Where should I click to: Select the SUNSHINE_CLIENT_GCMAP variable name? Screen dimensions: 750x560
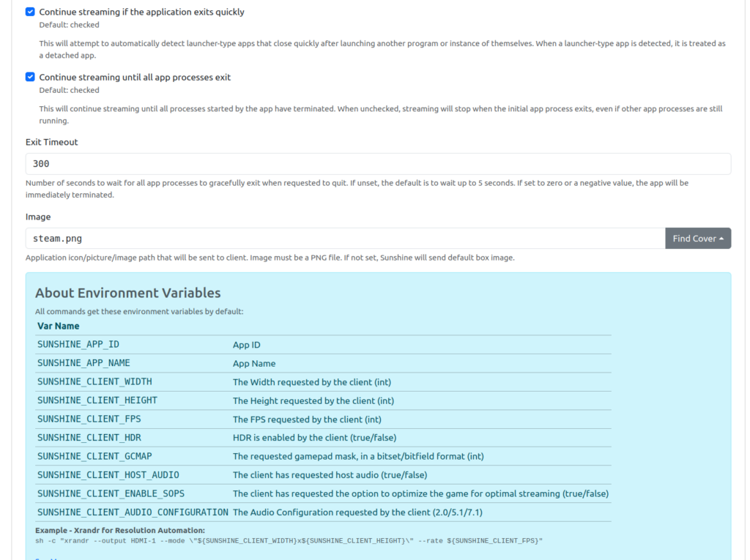coord(94,456)
